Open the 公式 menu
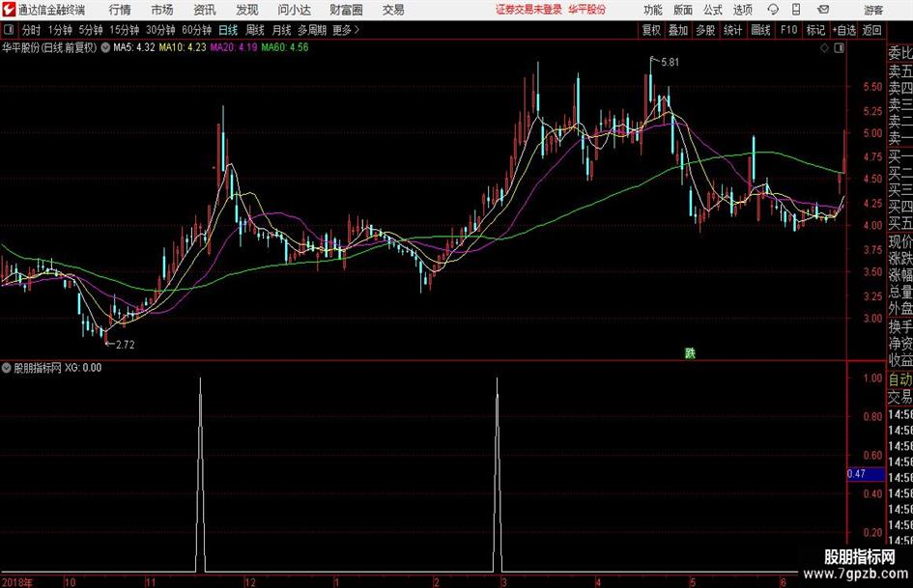Image resolution: width=913 pixels, height=588 pixels. 713,10
